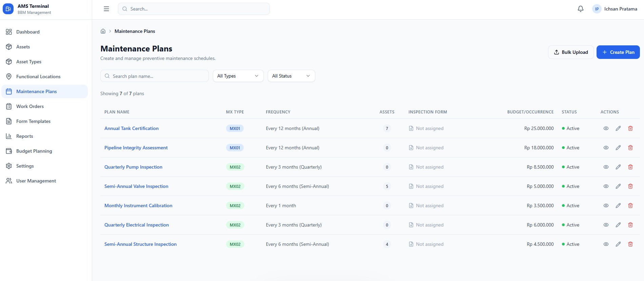644x281 pixels.
Task: Go to Work Orders in the sidebar
Action: (x=30, y=106)
